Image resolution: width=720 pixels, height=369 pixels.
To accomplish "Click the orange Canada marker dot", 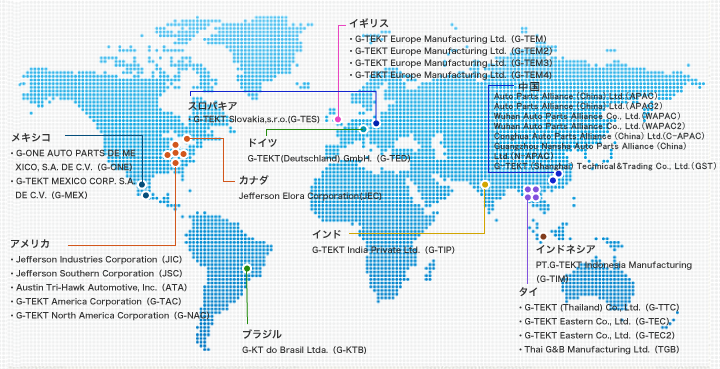I will coord(187,139).
